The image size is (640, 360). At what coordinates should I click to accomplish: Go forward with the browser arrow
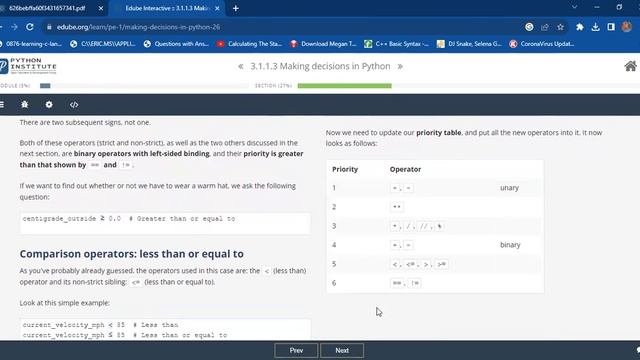pos(14,27)
